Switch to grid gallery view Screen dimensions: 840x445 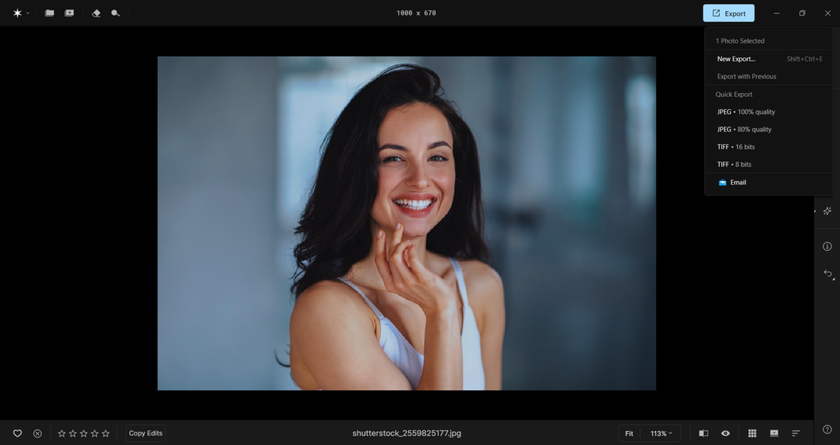click(x=752, y=433)
